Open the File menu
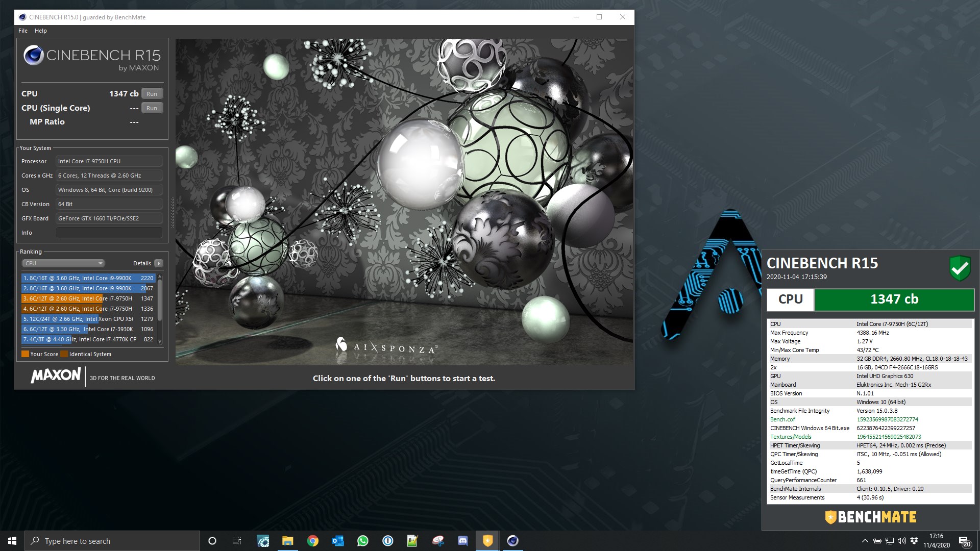 pyautogui.click(x=23, y=31)
